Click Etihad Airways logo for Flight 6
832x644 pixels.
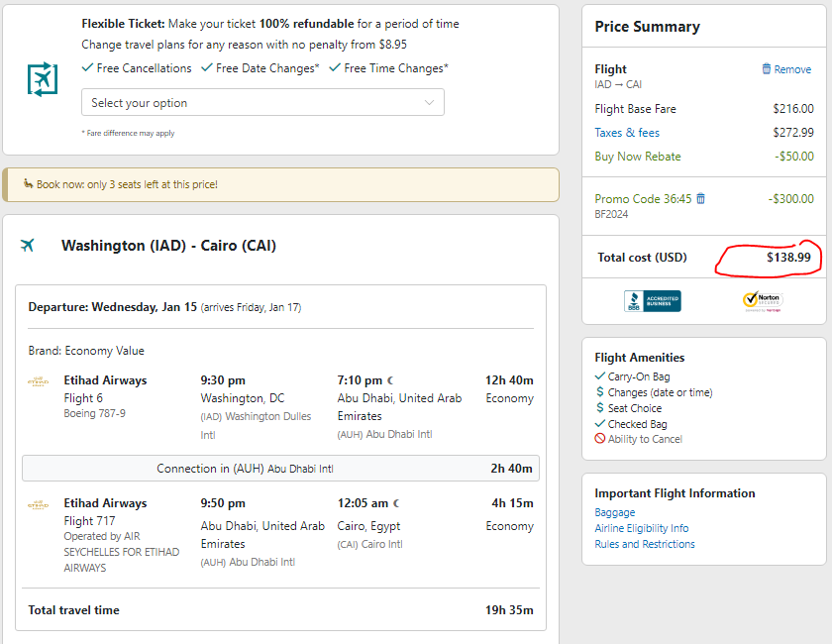(39, 381)
